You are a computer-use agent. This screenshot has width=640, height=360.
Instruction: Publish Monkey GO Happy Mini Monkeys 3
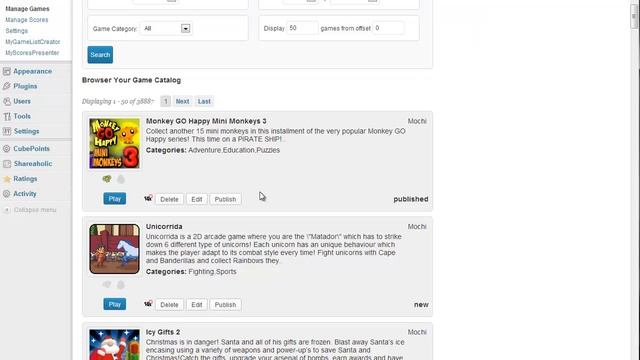pyautogui.click(x=225, y=199)
